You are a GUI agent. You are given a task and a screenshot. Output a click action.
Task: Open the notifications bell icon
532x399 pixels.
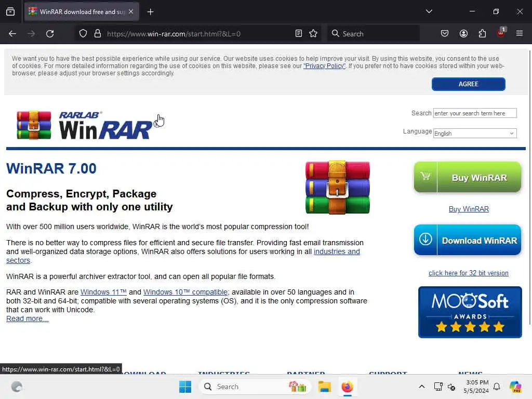(497, 387)
